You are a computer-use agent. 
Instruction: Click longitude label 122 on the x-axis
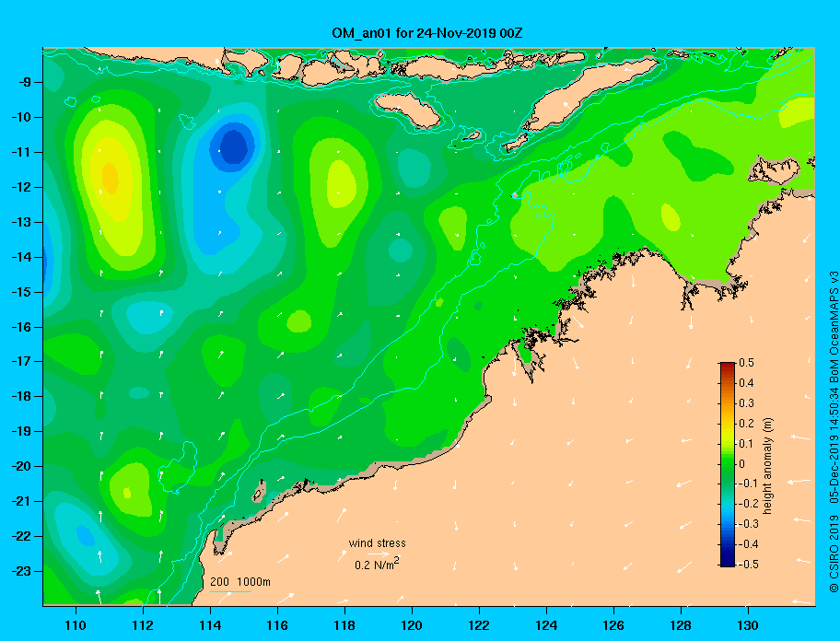click(479, 625)
